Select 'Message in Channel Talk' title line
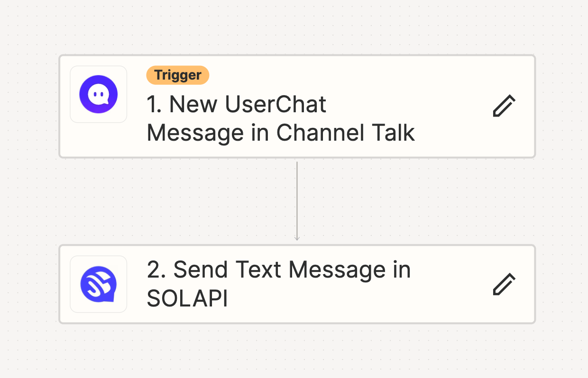Image resolution: width=588 pixels, height=378 pixels. click(281, 133)
